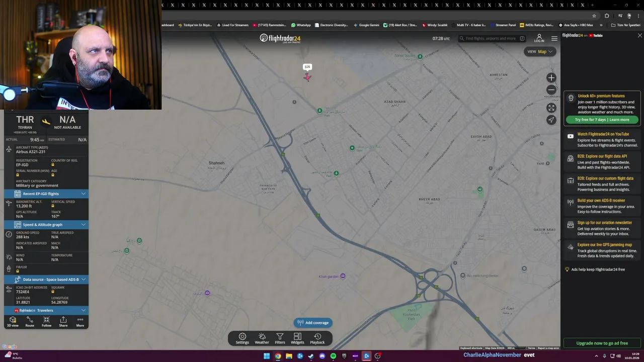
Task: Click Keyboard shortcuts map footer link
Action: pyautogui.click(x=471, y=348)
